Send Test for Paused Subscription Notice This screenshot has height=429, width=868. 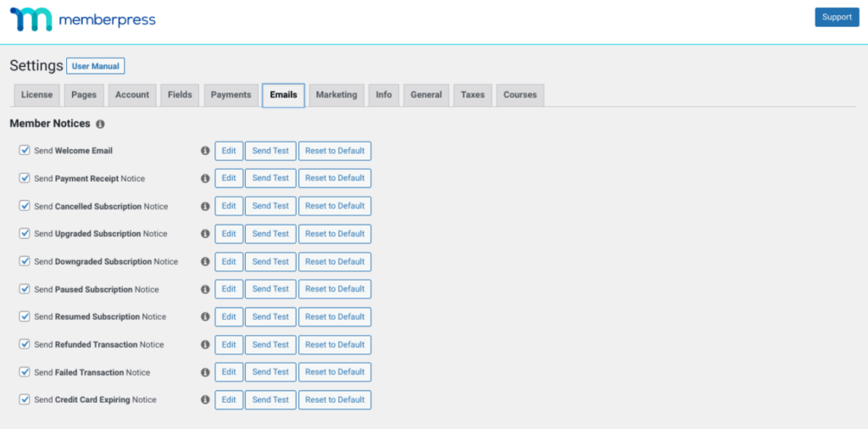[x=270, y=289]
